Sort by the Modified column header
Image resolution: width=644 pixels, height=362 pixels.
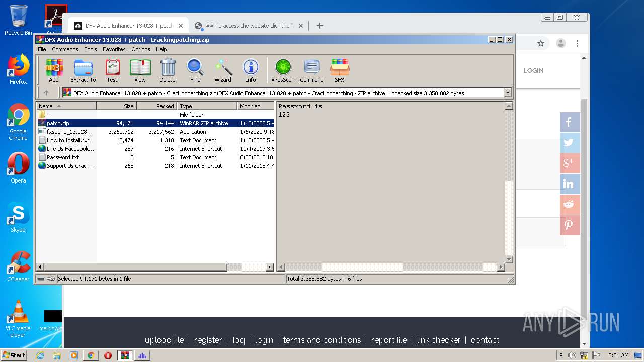tap(256, 106)
